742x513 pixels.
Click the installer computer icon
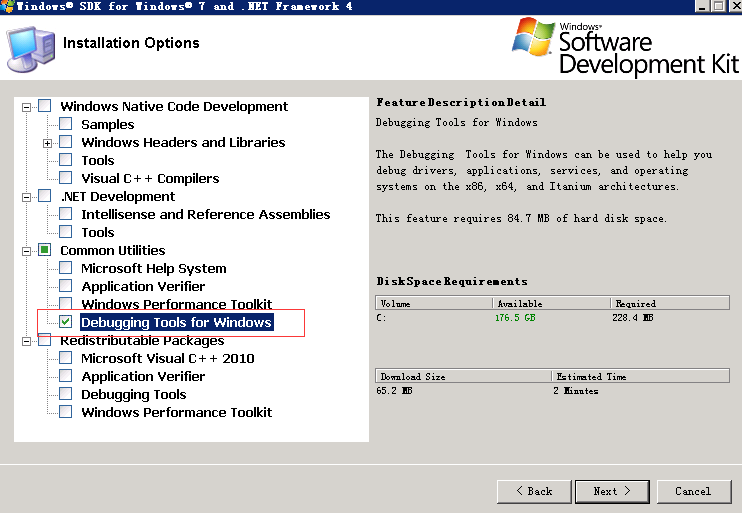30,49
